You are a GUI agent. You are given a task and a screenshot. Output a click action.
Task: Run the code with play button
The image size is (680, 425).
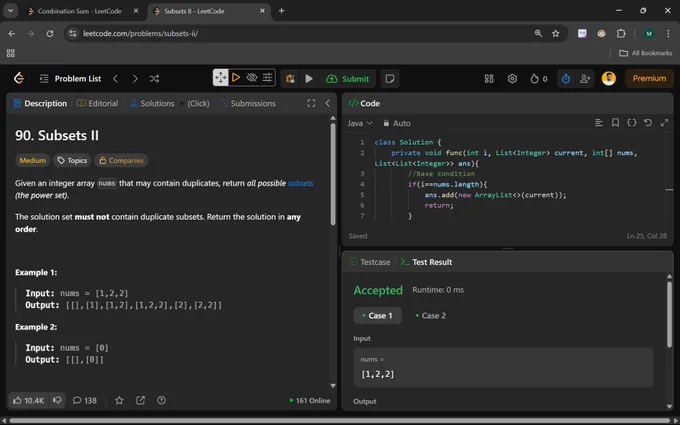tap(309, 78)
